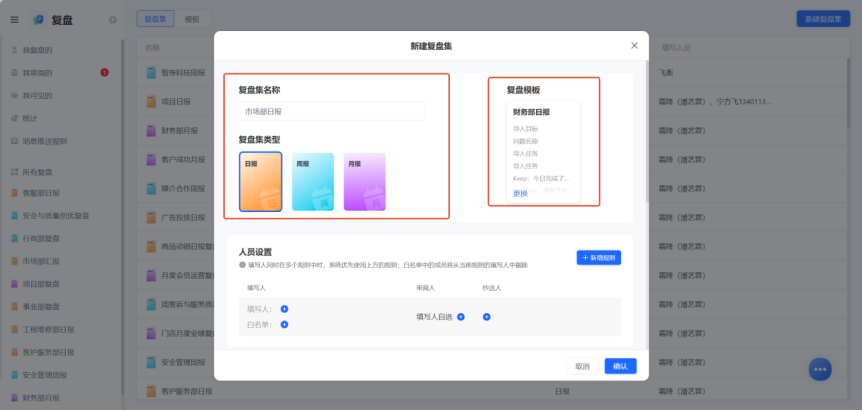Click the purple icon of 客户成功月报 row
862x411 pixels.
(151, 160)
